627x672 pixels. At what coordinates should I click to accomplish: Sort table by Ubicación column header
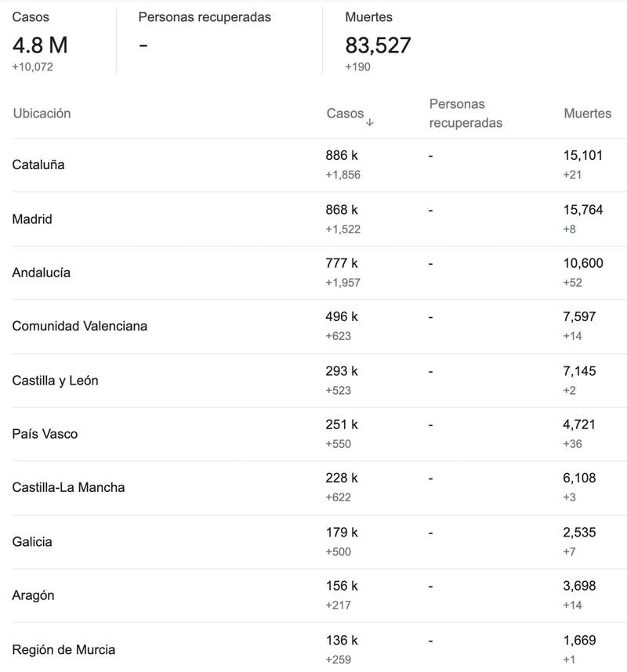click(x=42, y=114)
